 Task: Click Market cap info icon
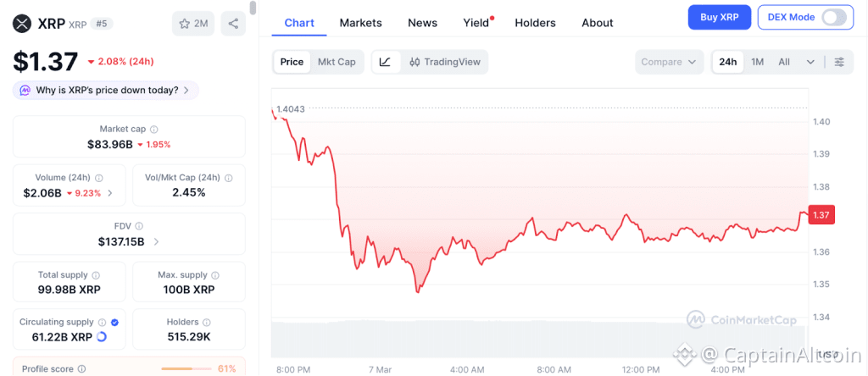pyautogui.click(x=153, y=130)
